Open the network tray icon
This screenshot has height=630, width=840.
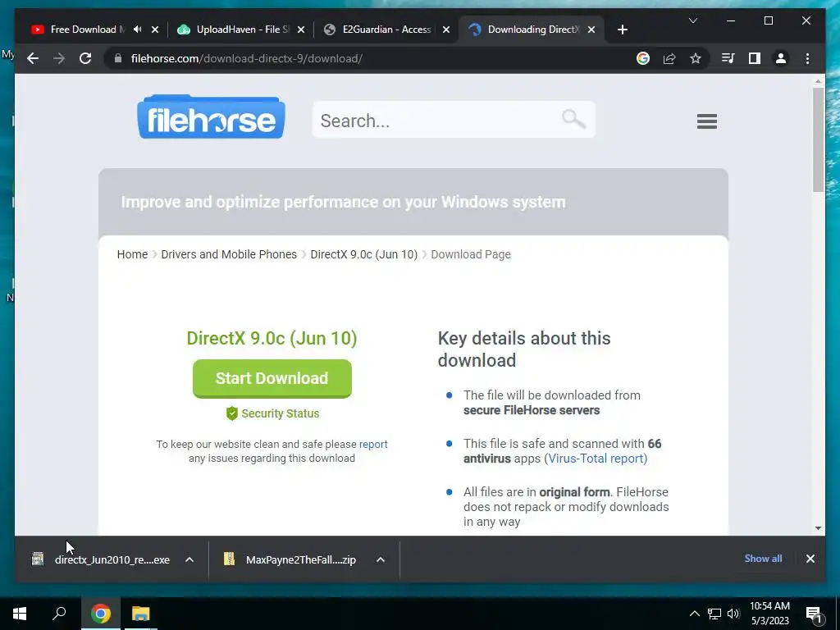[714, 614]
